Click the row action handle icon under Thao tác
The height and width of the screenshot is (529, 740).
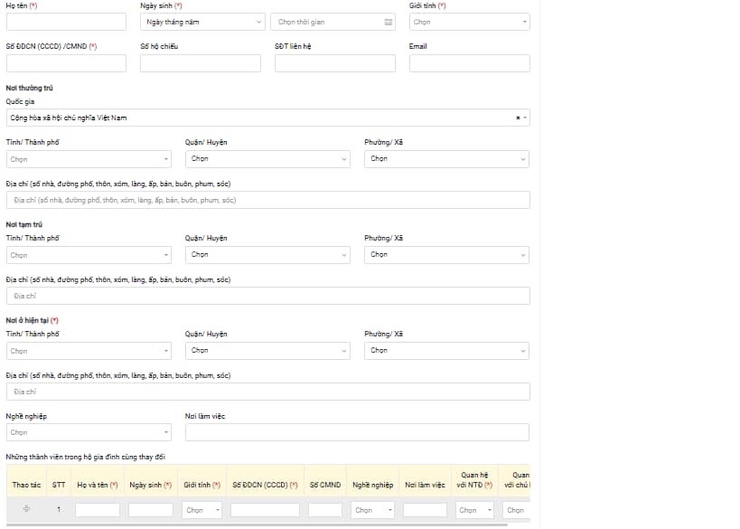[x=27, y=510]
